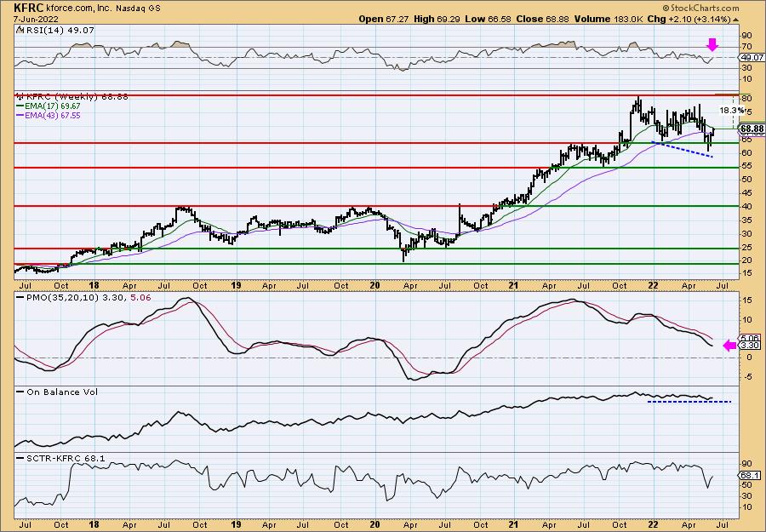Click the 15 level on the PMO axis

point(746,300)
